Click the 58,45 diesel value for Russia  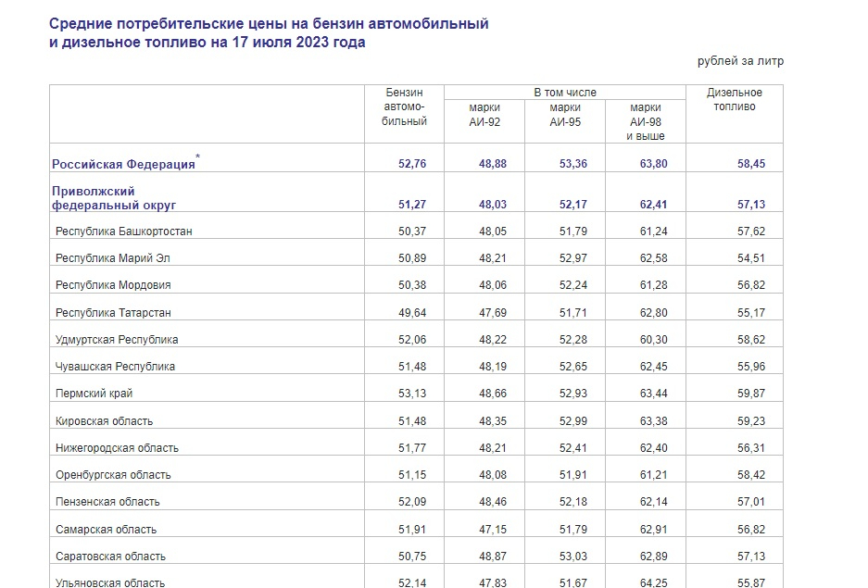pos(751,164)
